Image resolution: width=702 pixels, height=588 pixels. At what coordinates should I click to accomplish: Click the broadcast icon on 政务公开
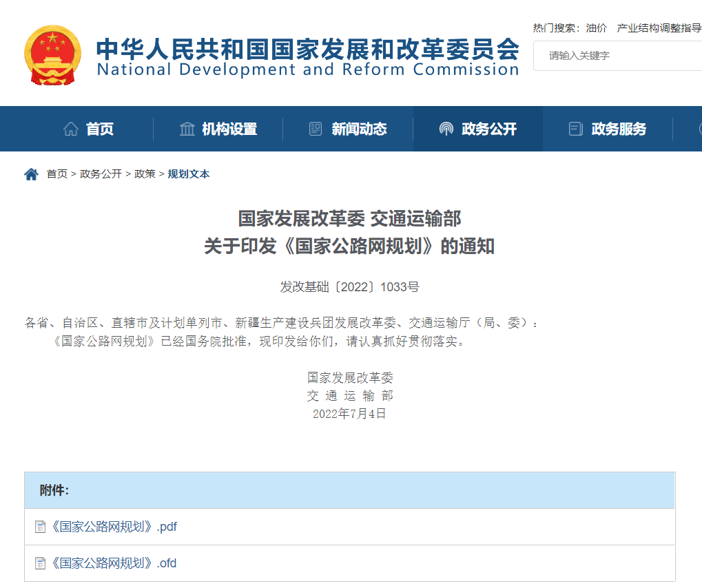[448, 128]
